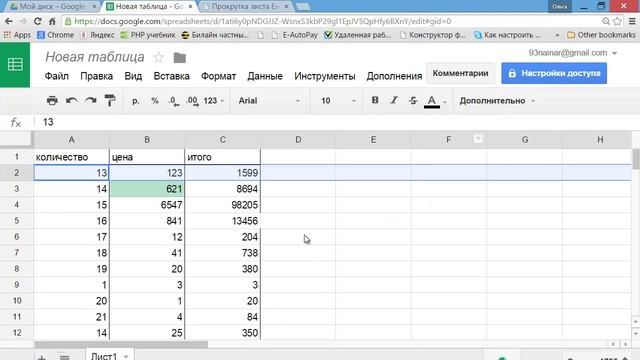Format as currency (р.)
The height and width of the screenshot is (360, 640).
[x=136, y=100]
